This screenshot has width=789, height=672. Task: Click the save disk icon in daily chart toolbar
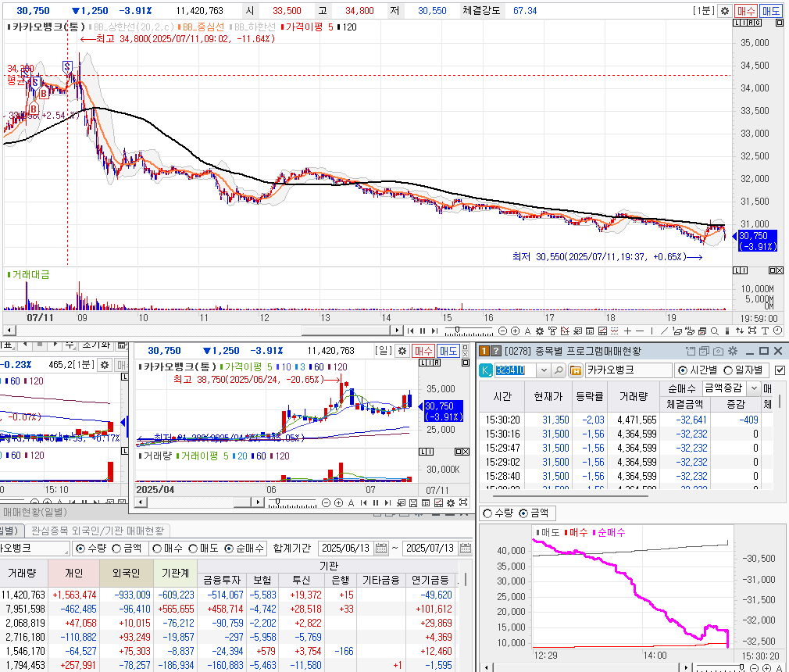pos(413,502)
